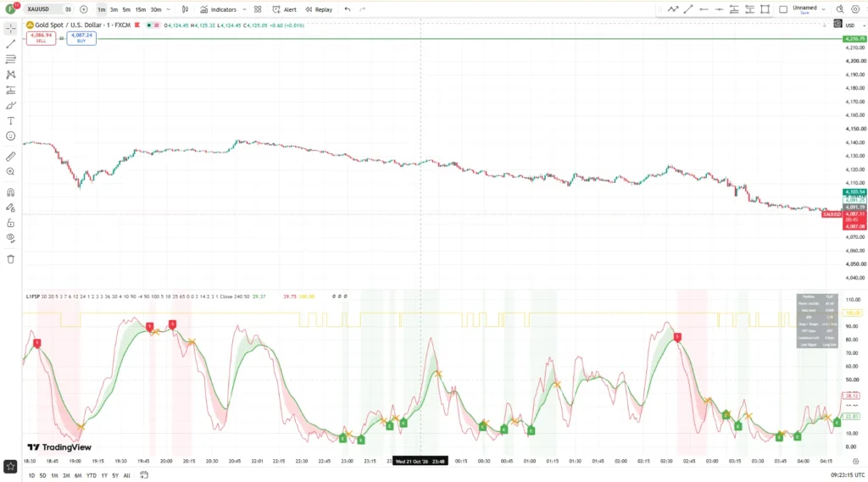Select the 30m timeframe

pos(156,9)
